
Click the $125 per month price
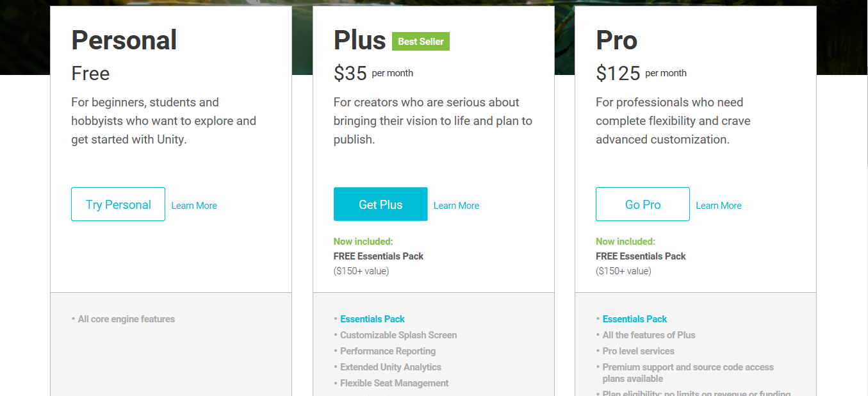[x=641, y=74]
